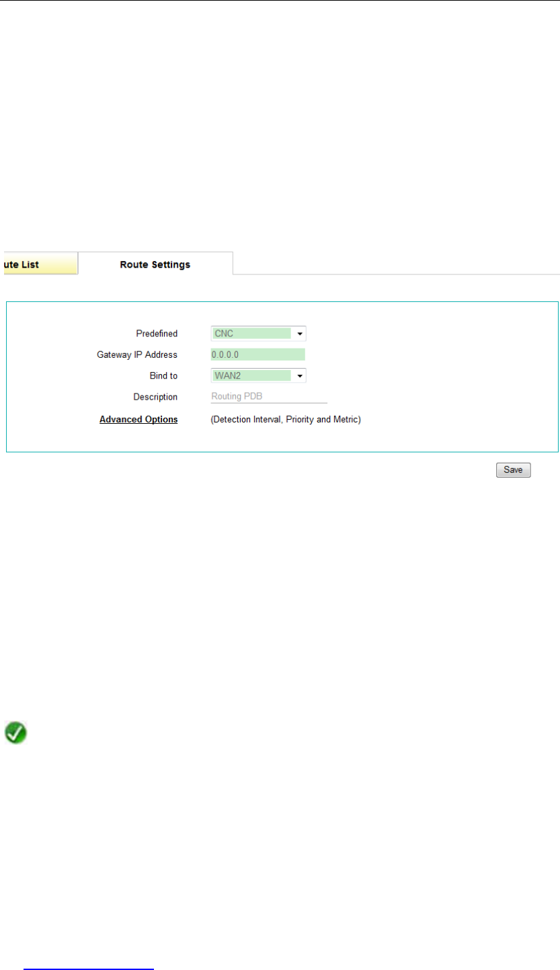Open the Predefined dropdown showing CNC
560x970 pixels.
coord(258,333)
